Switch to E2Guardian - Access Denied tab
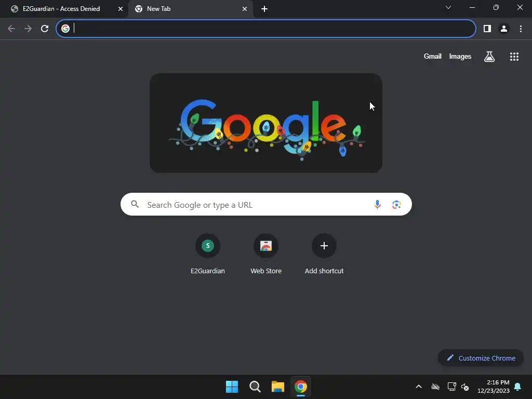Image resolution: width=532 pixels, height=399 pixels. point(64,9)
